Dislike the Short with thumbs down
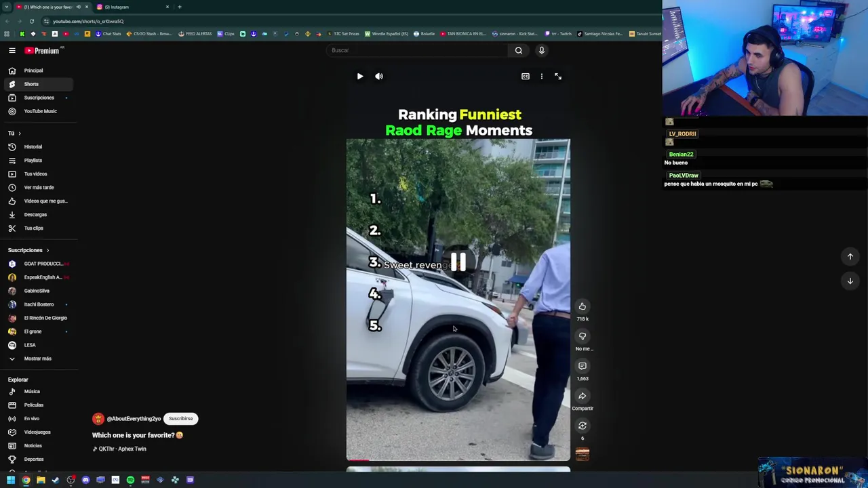868x488 pixels. coord(582,336)
